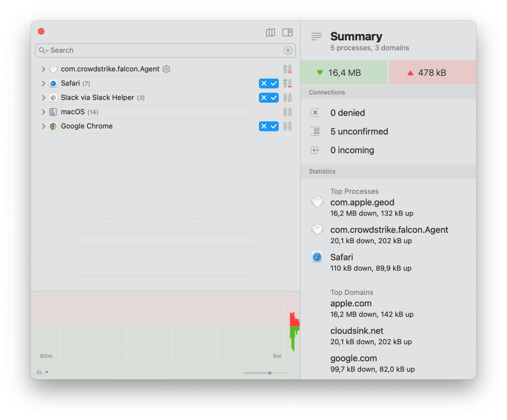Click the timeline zoom slider handle
Screen dimensions: 507x420
(270, 373)
